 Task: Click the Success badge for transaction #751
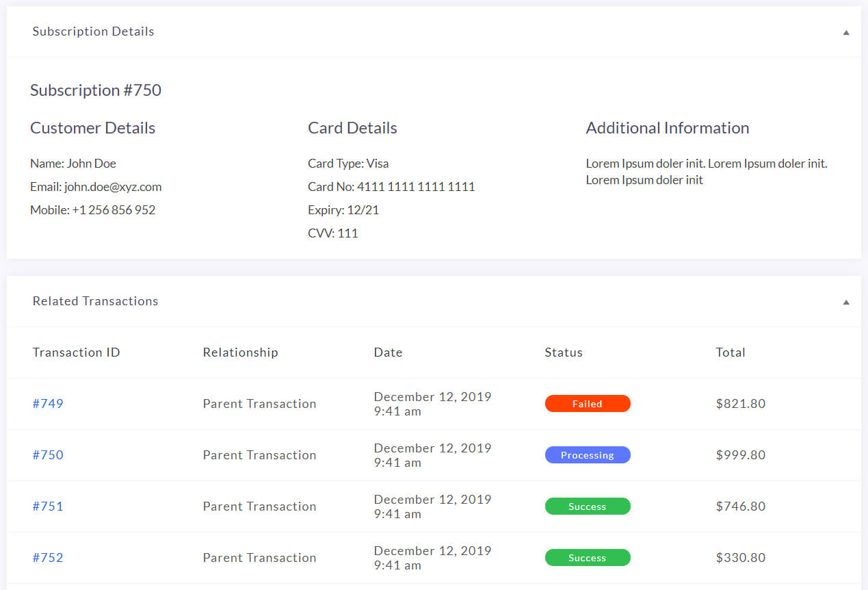[588, 506]
